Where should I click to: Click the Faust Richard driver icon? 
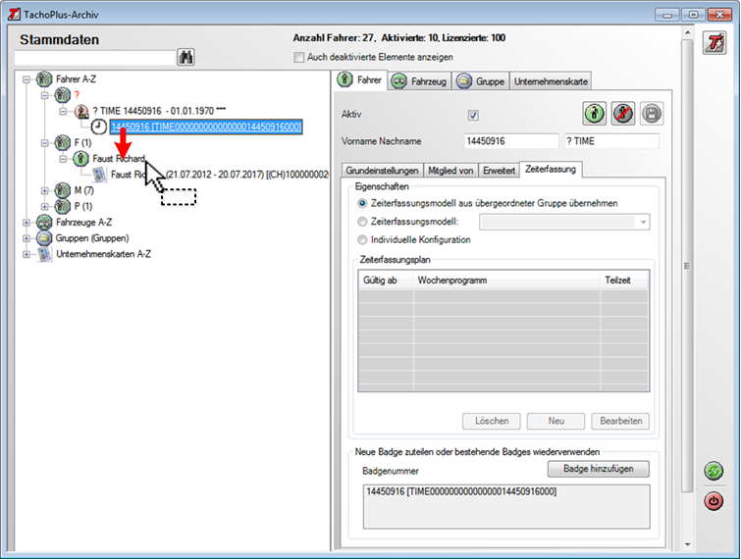(x=80, y=158)
